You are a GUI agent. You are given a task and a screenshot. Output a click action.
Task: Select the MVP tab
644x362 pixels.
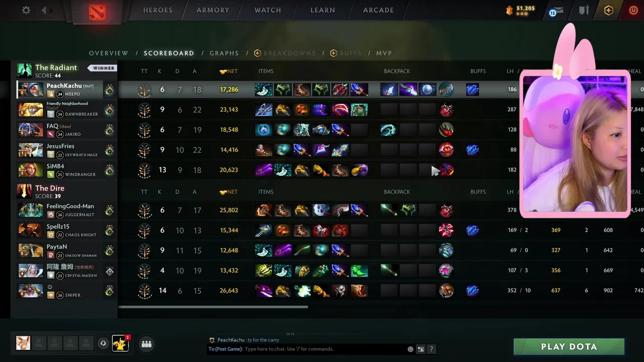pyautogui.click(x=384, y=53)
